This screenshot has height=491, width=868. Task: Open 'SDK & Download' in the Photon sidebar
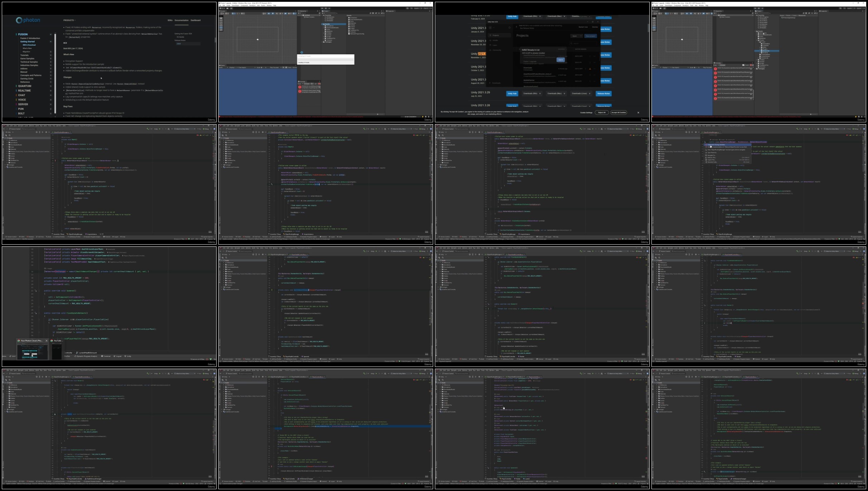point(29,45)
